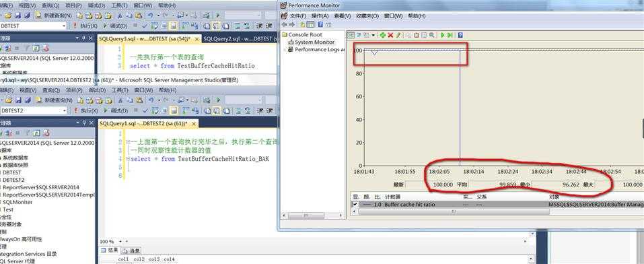The image size is (644, 264).
Task: Zoom graph with magnifier icon in Performance Monitor
Action: (x=431, y=36)
